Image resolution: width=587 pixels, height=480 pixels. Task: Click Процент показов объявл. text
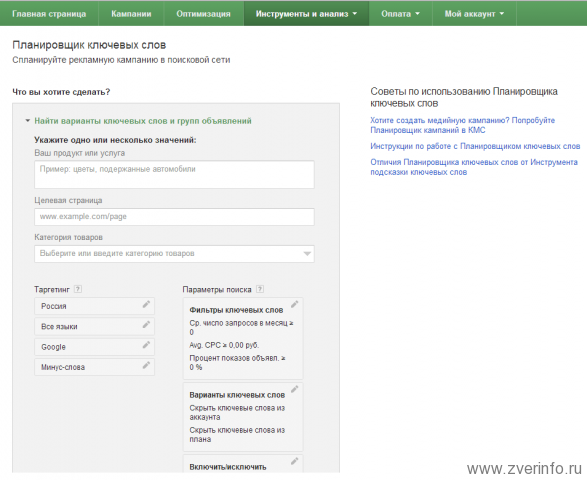click(237, 362)
